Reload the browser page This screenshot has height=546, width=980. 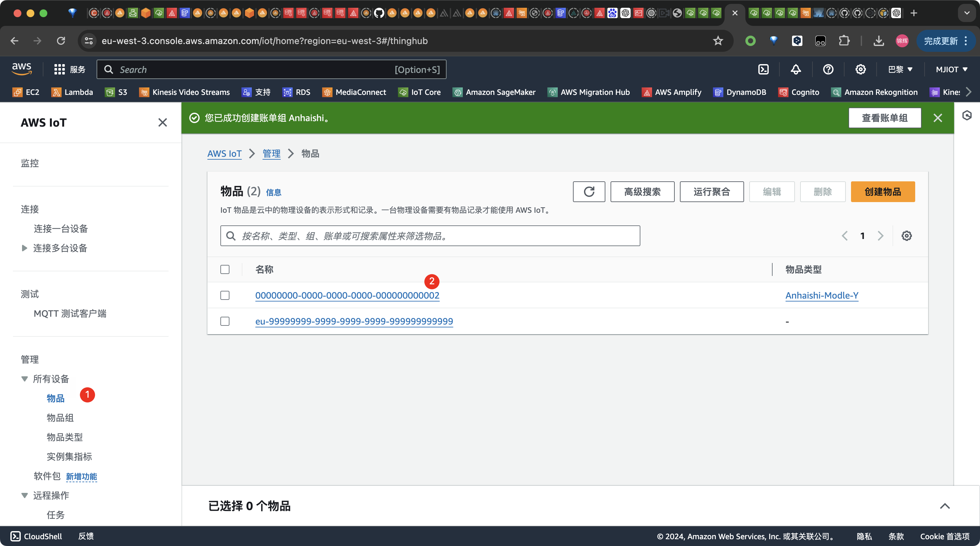61,41
